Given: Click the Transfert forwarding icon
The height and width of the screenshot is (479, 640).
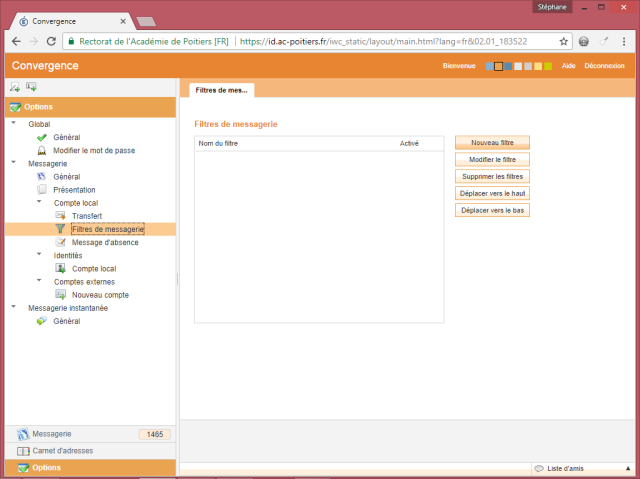Looking at the screenshot, I should 60,216.
